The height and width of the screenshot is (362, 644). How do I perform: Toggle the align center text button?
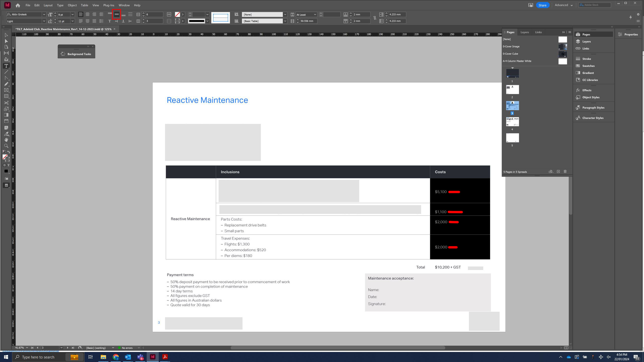pos(87,15)
